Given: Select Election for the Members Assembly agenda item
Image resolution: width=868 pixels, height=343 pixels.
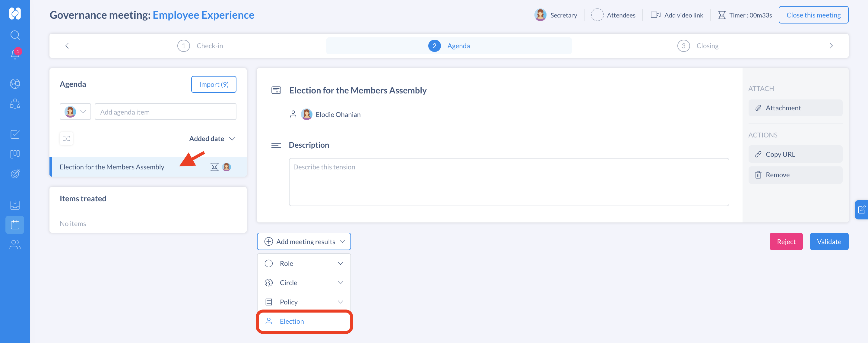Looking at the screenshot, I should [148, 167].
